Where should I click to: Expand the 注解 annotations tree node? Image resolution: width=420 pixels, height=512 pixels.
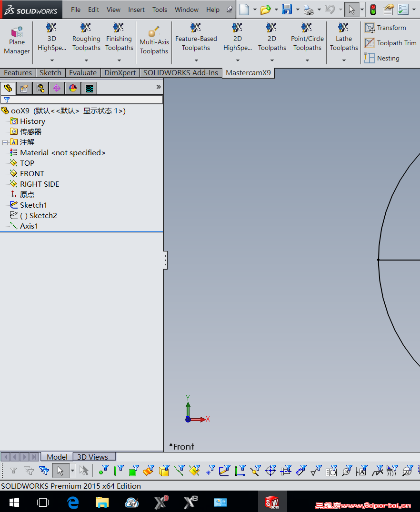pos(5,142)
